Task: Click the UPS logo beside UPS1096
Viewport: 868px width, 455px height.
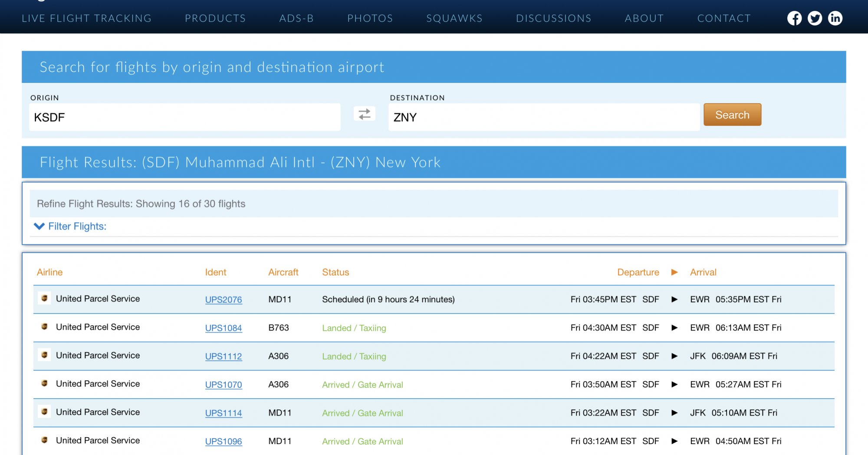Action: coord(44,440)
